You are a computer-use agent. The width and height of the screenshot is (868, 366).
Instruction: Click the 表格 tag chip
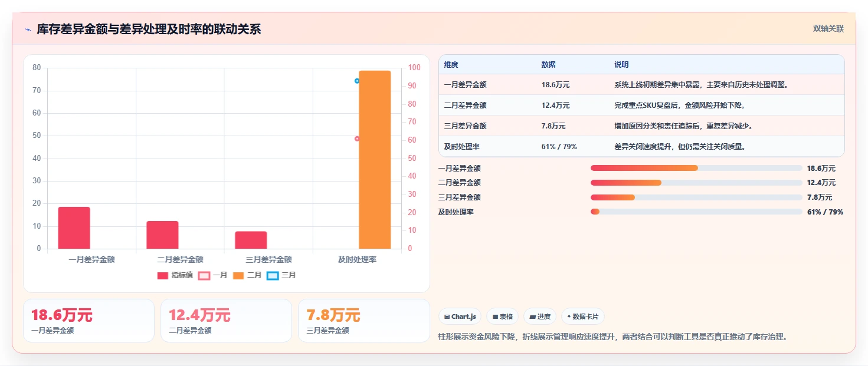click(503, 316)
